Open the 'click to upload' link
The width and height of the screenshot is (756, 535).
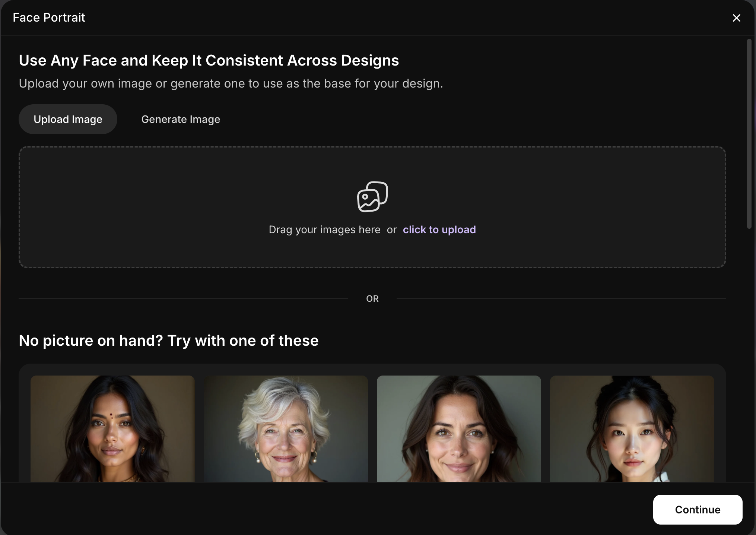pyautogui.click(x=439, y=229)
